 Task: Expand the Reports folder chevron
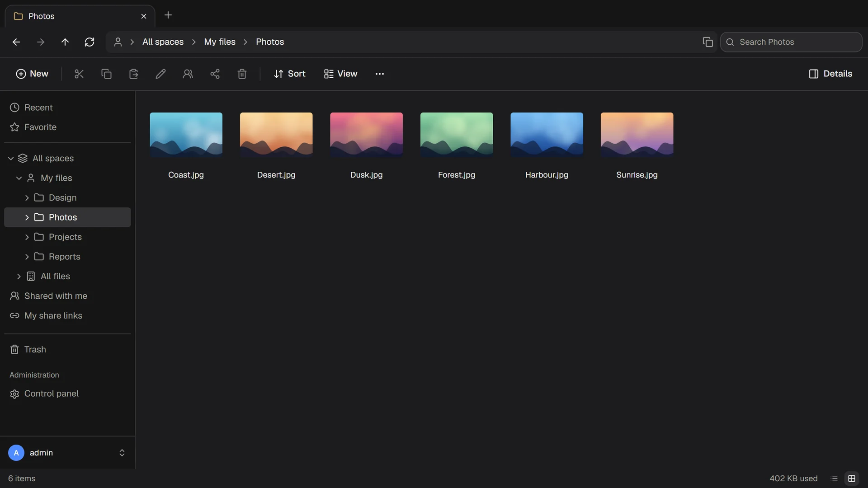click(x=27, y=257)
